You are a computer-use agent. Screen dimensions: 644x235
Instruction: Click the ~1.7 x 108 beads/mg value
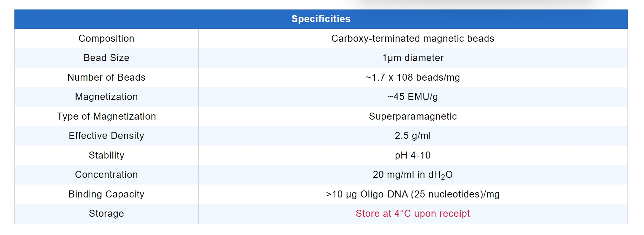(413, 78)
